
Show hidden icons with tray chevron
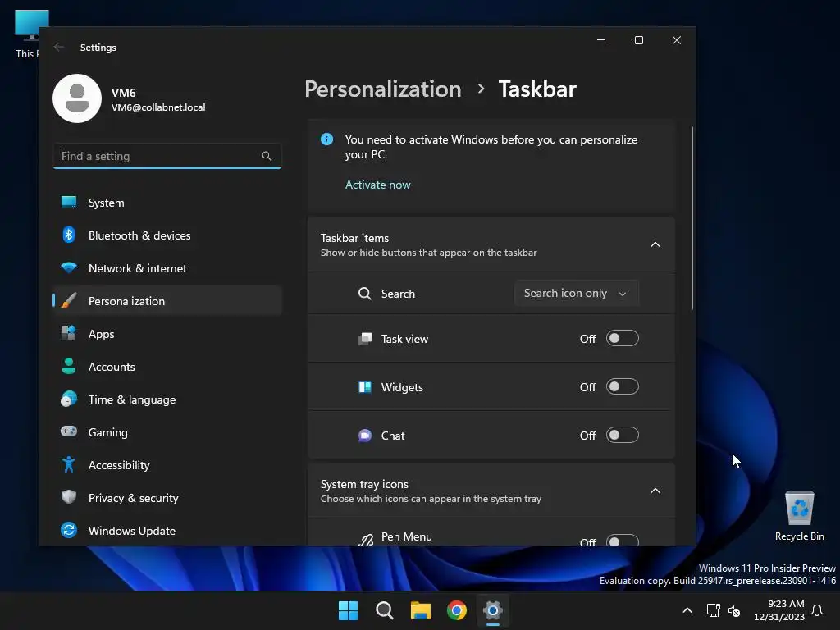coord(687,610)
